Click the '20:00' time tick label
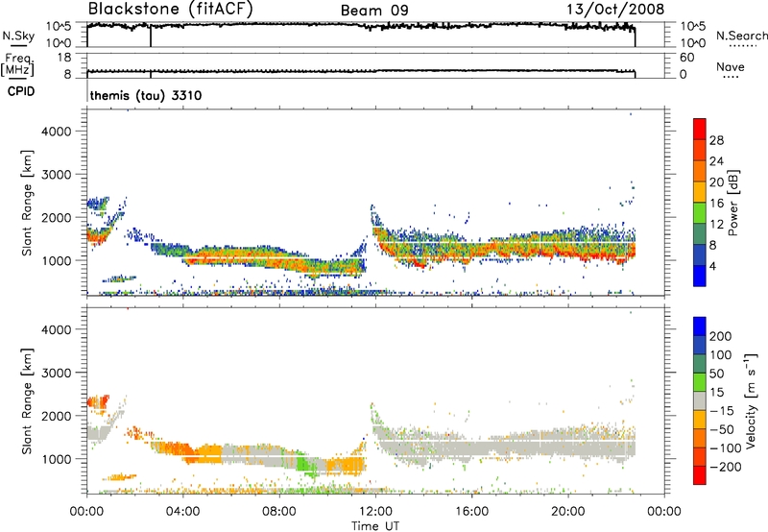The height and width of the screenshot is (532, 768). click(567, 512)
